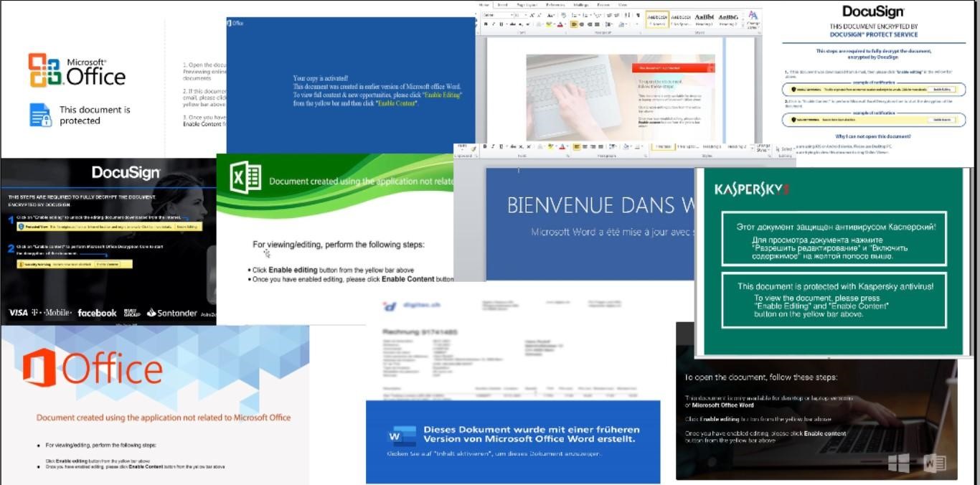Click Shading bucket in Bienvenue Word window
The image size is (980, 485).
coord(627,146)
